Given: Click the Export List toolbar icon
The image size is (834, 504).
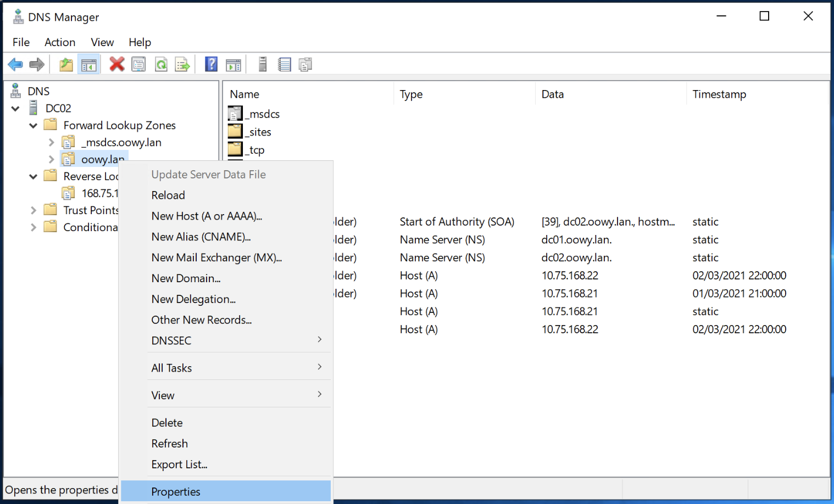Looking at the screenshot, I should tap(182, 65).
